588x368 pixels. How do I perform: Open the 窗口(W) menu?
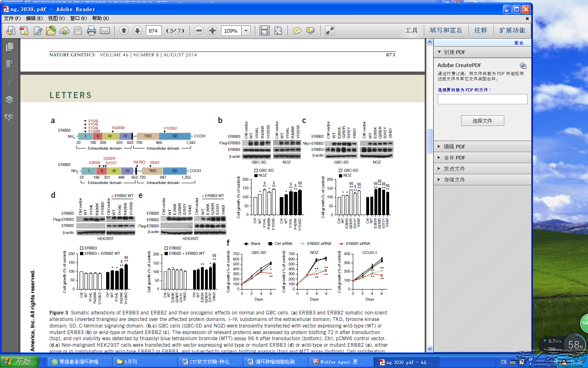click(78, 18)
